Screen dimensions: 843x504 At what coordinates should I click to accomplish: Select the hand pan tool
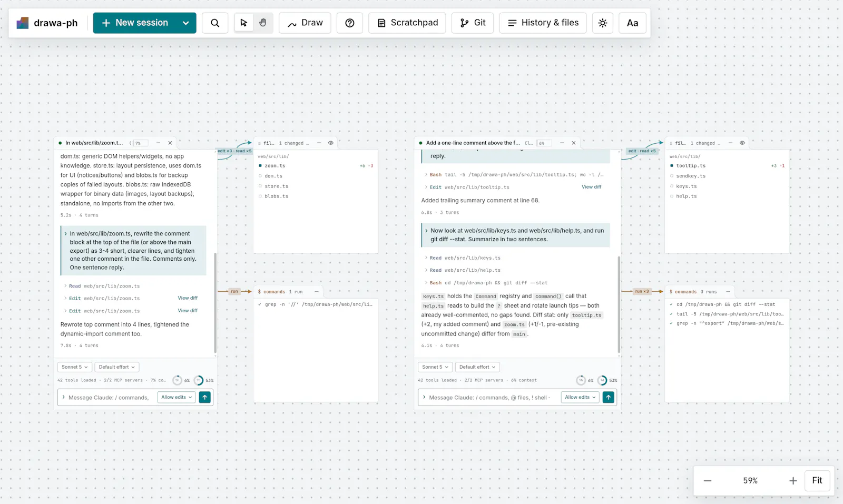[263, 23]
